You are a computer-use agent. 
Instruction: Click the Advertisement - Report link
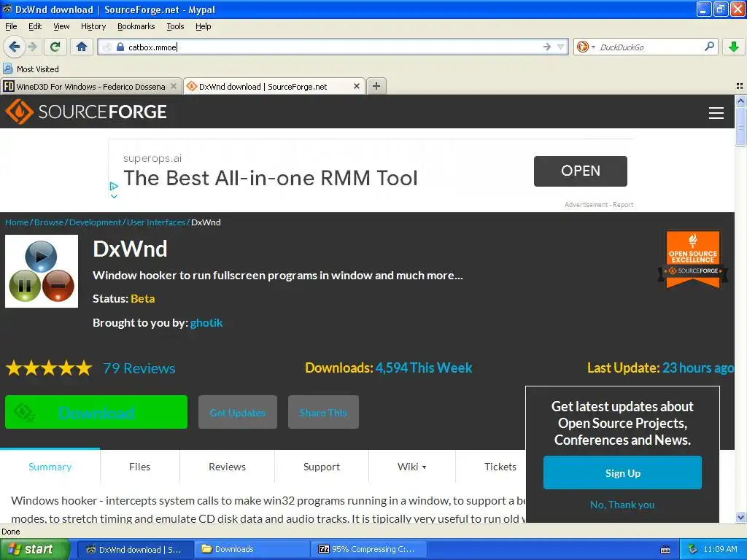point(599,205)
